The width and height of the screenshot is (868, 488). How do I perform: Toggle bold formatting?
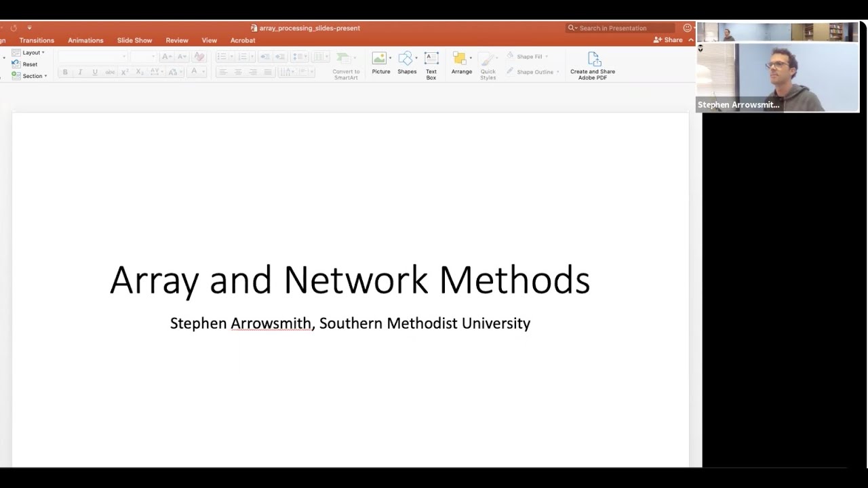pos(65,72)
